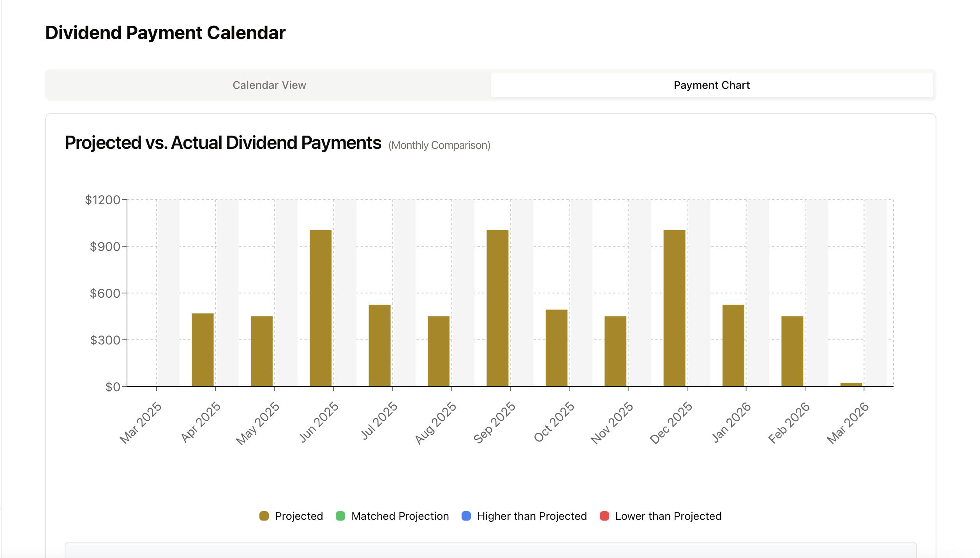Click the Higher than Projected blue legend dot
The width and height of the screenshot is (980, 558).
tap(465, 516)
